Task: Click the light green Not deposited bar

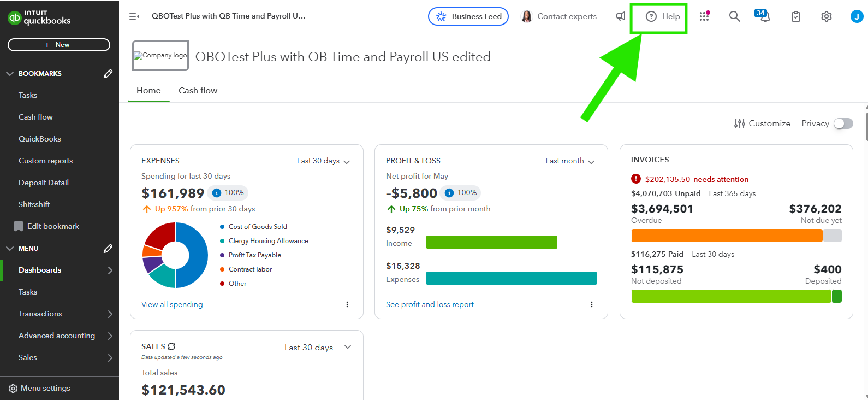Action: (x=732, y=296)
